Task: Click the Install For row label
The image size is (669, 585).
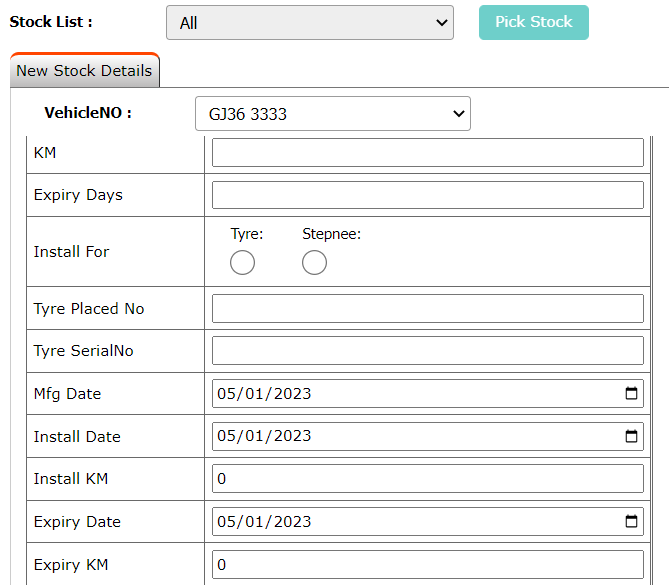Action: [x=72, y=252]
